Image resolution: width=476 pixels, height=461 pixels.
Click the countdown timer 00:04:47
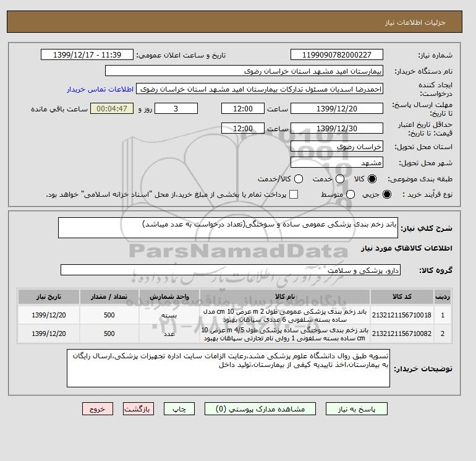point(112,108)
